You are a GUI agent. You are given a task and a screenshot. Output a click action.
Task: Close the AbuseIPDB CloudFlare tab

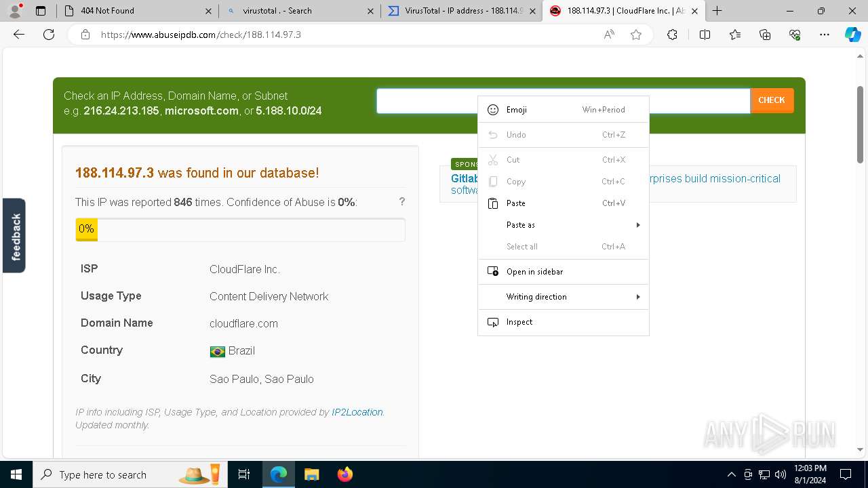click(694, 11)
